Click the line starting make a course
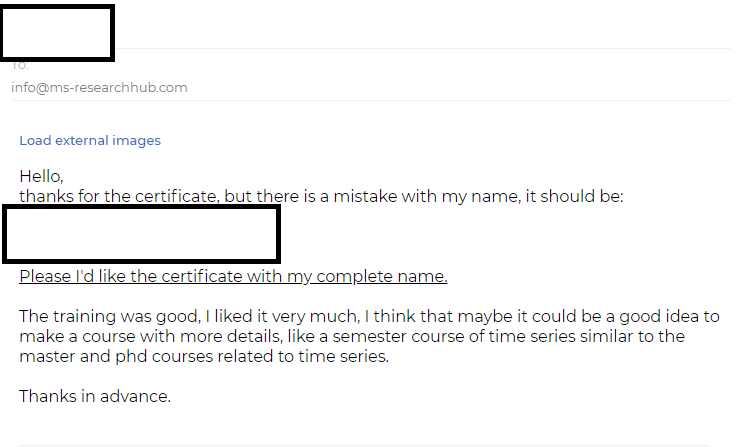The height and width of the screenshot is (447, 742). tap(352, 336)
